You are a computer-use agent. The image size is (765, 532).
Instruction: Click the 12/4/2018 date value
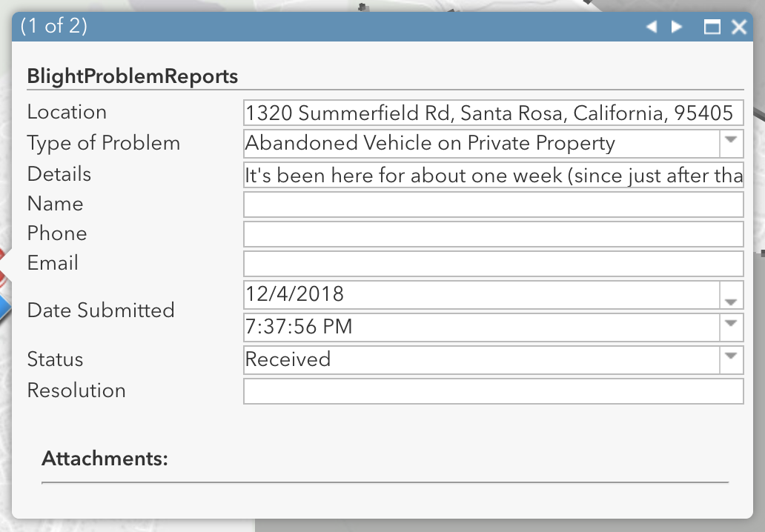[295, 295]
